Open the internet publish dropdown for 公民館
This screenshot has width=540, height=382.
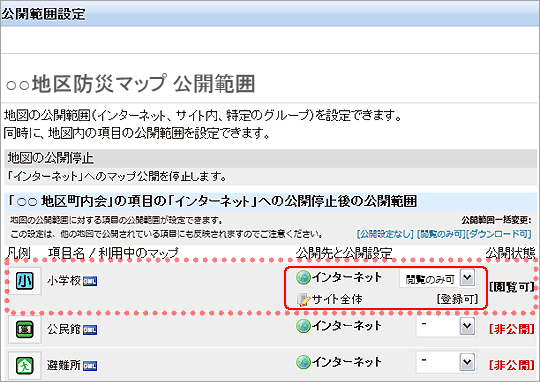coord(446,327)
